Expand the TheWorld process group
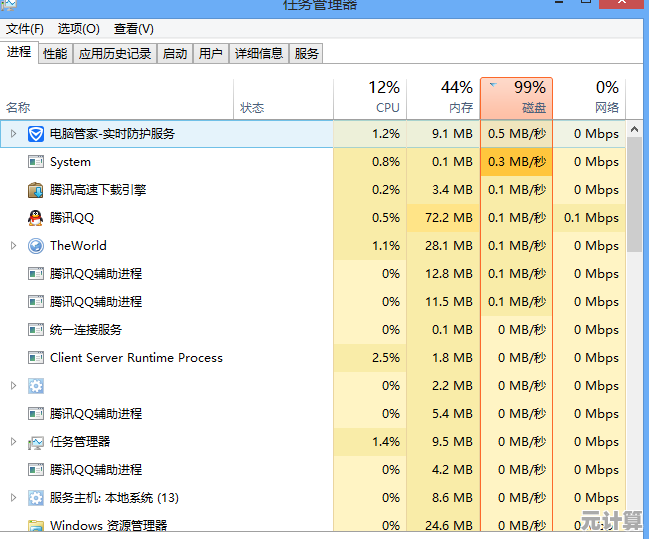Viewport: 649px width, 539px height. (x=13, y=246)
